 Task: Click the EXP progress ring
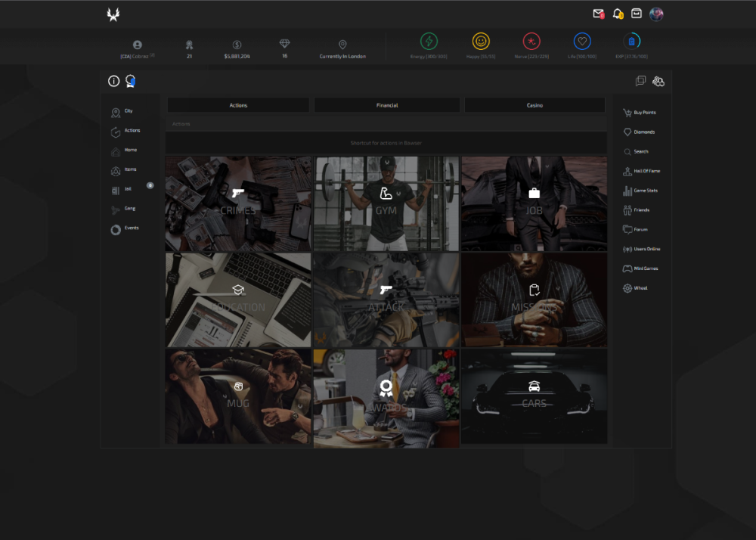click(632, 42)
